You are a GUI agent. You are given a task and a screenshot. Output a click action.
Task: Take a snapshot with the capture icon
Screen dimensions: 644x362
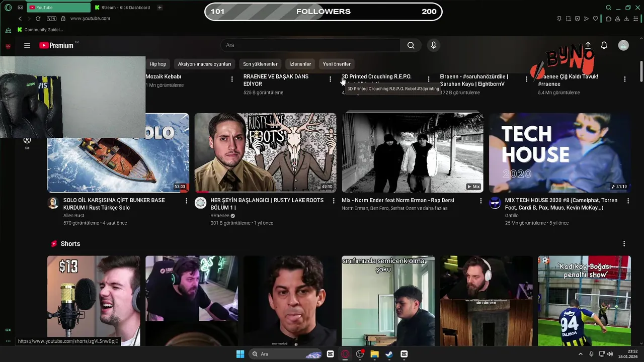coord(568,19)
